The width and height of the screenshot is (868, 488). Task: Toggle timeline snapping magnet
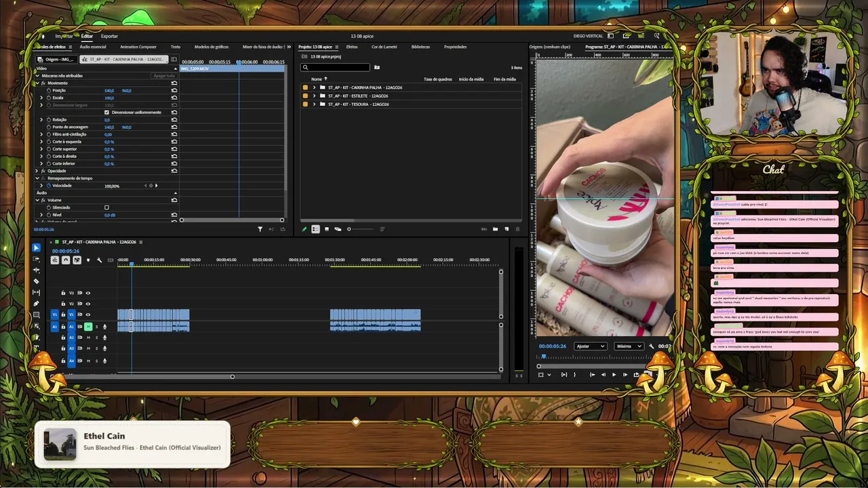66,260
